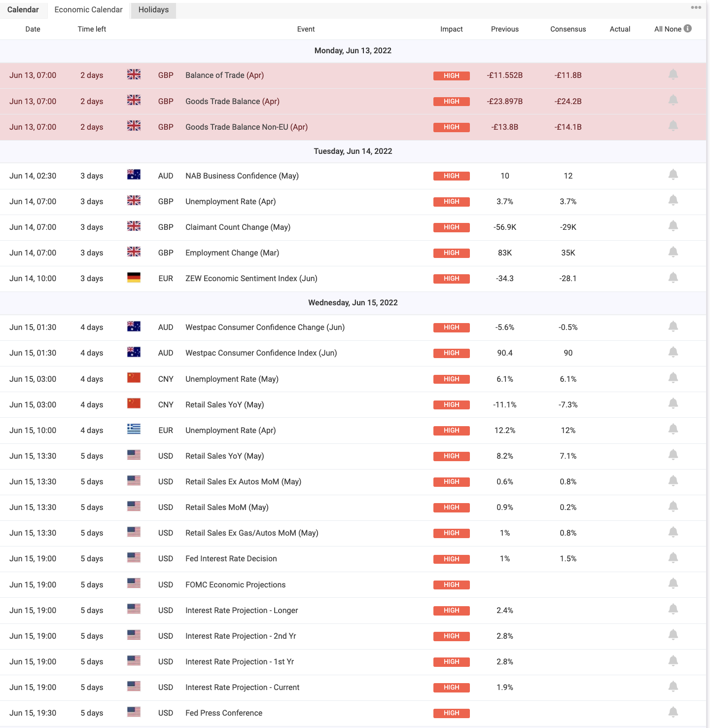Click bell icon for Interest Rate Projection - 1st Yr
Image resolution: width=710 pixels, height=728 pixels.
coord(673,661)
